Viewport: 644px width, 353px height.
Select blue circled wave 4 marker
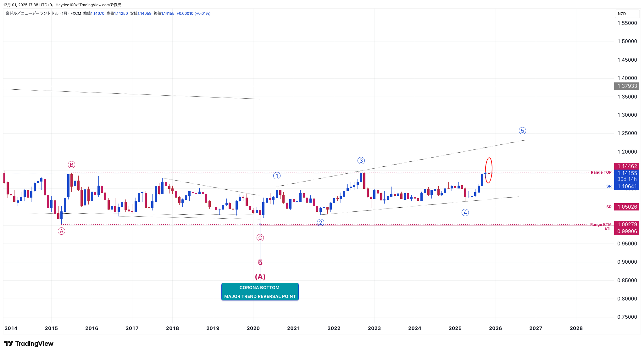(465, 213)
